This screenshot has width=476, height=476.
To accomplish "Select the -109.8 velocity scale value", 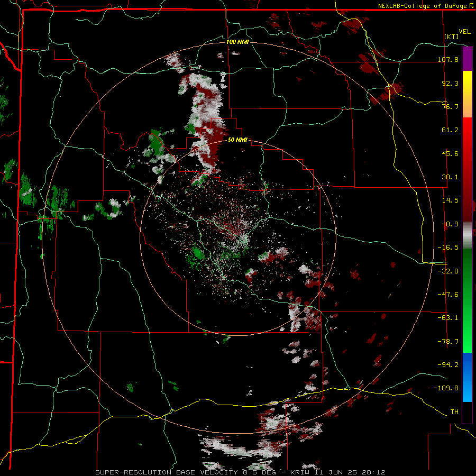I will coord(446,388).
